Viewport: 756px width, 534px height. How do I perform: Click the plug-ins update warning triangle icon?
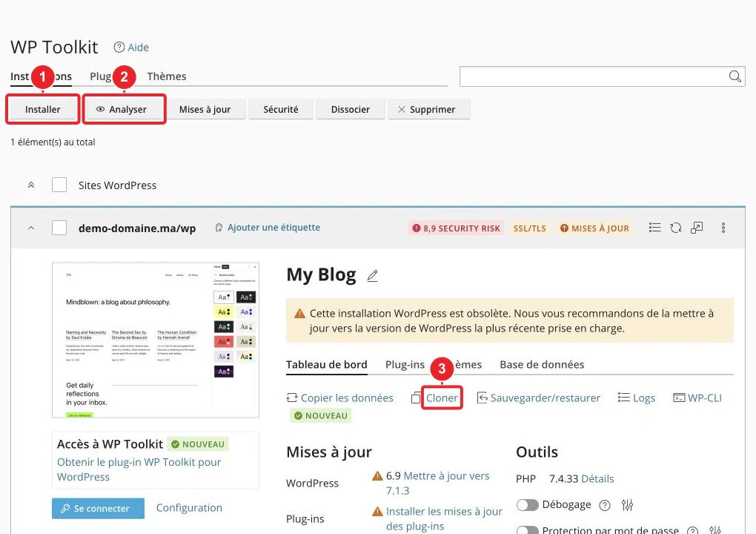coord(377,511)
